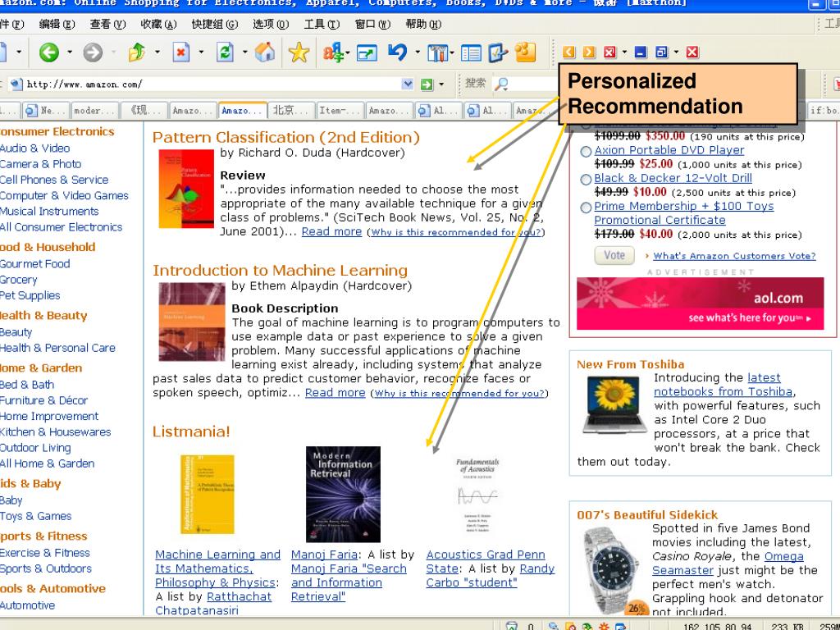Stop loading with the red X page icon

pyautogui.click(x=181, y=52)
